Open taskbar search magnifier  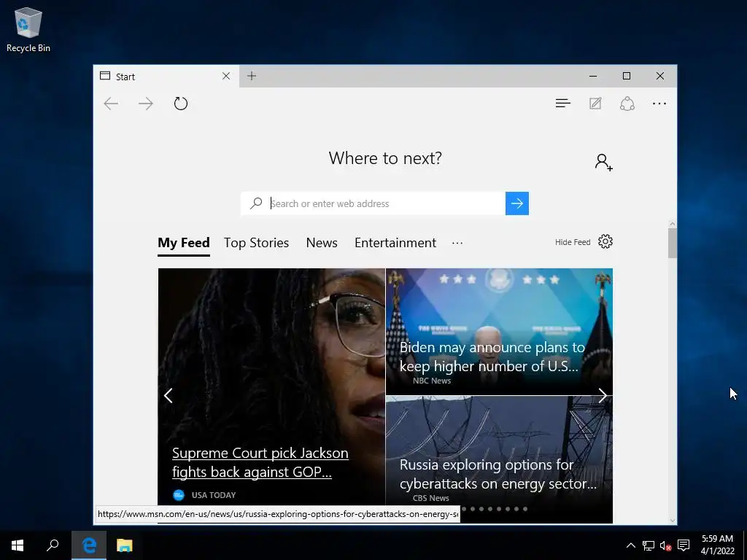[53, 545]
